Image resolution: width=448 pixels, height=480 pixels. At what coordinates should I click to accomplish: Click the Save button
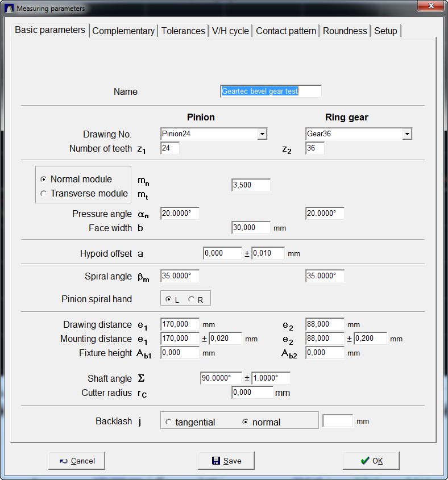click(226, 461)
